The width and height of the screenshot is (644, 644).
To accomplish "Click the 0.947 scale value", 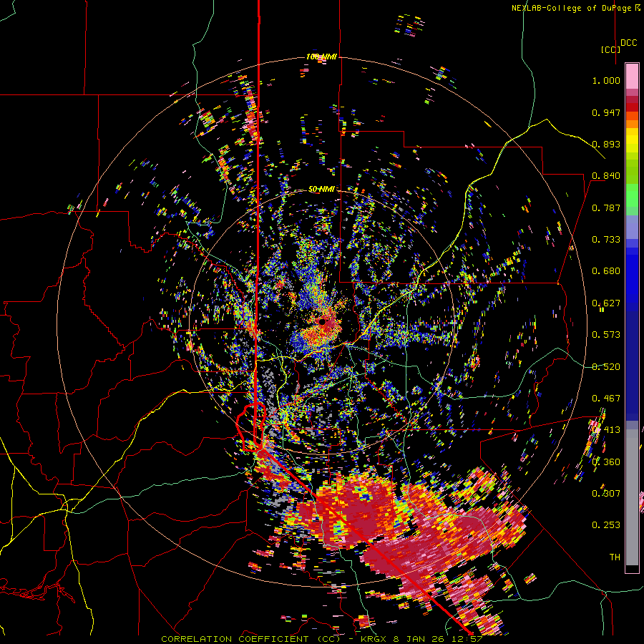I will pos(606,112).
